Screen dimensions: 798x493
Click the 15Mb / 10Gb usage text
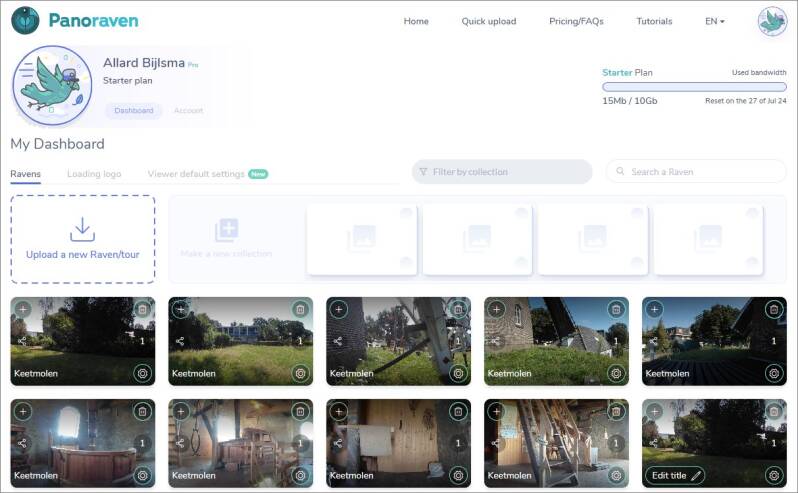tap(630, 101)
